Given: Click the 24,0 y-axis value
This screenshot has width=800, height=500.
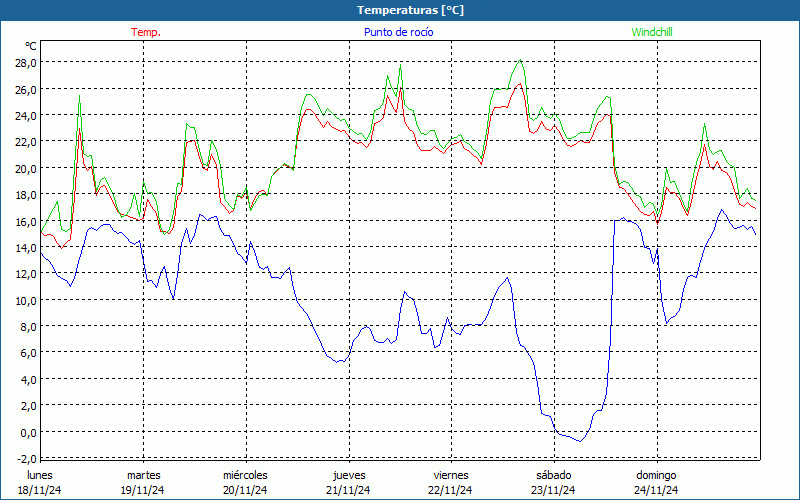Looking at the screenshot, I should [x=27, y=115].
